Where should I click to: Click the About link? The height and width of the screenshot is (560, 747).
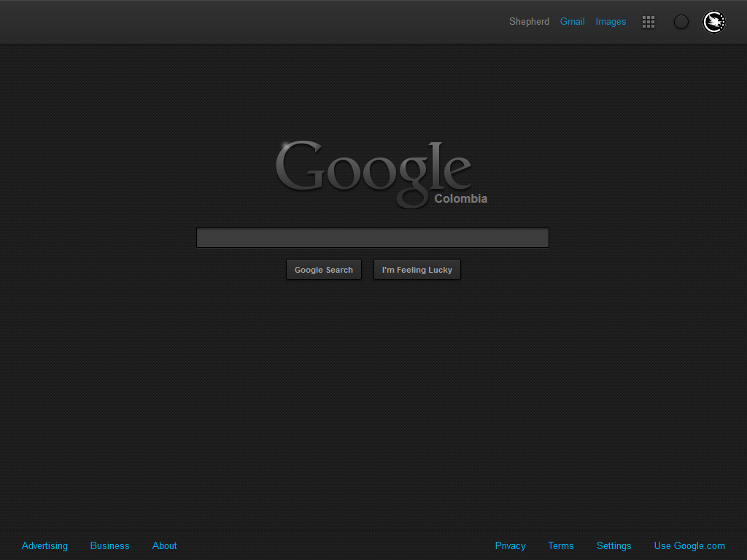pos(164,545)
